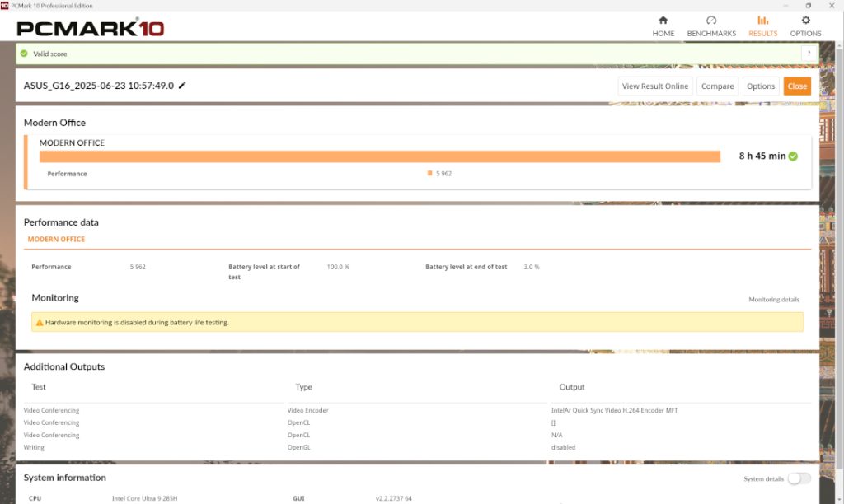Click the Modern Office orange result bar
Viewport: 844px width, 504px height.
click(379, 156)
